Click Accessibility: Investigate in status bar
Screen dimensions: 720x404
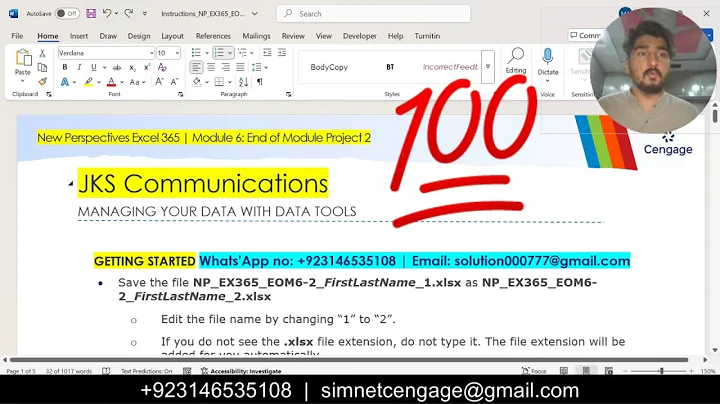pyautogui.click(x=241, y=371)
